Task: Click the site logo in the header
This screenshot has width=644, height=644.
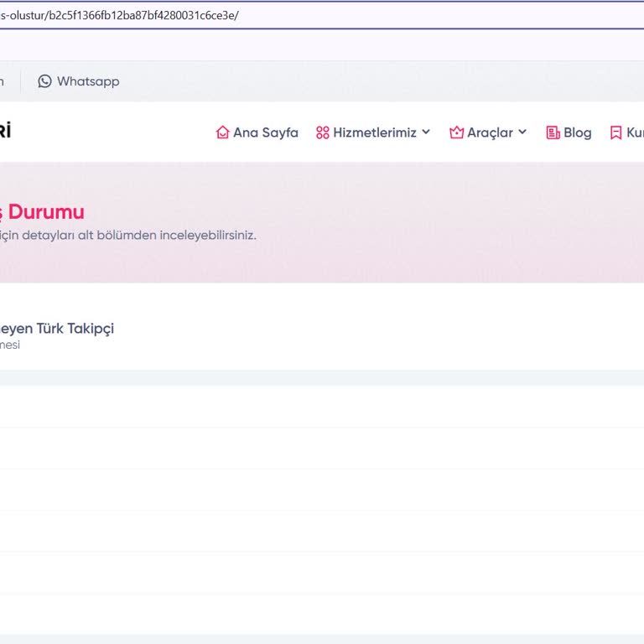Action: [5, 131]
